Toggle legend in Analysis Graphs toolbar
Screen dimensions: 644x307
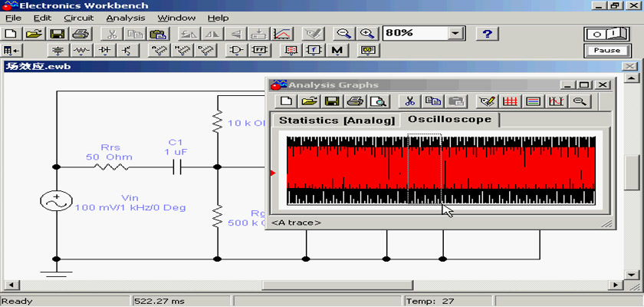[534, 101]
